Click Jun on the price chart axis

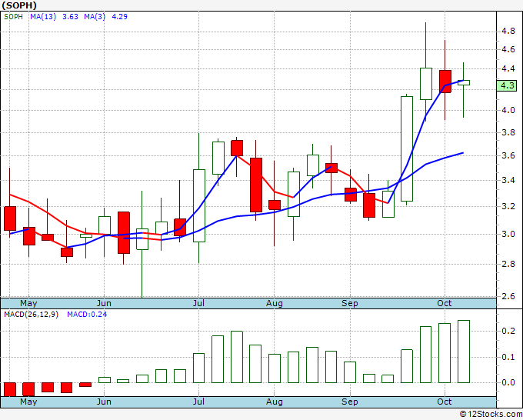coord(104,304)
